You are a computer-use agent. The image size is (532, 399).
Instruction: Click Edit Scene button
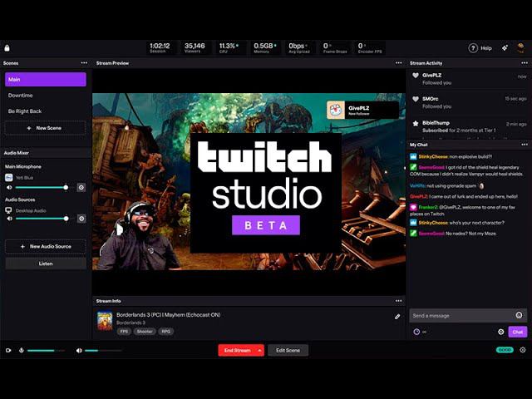(x=288, y=350)
